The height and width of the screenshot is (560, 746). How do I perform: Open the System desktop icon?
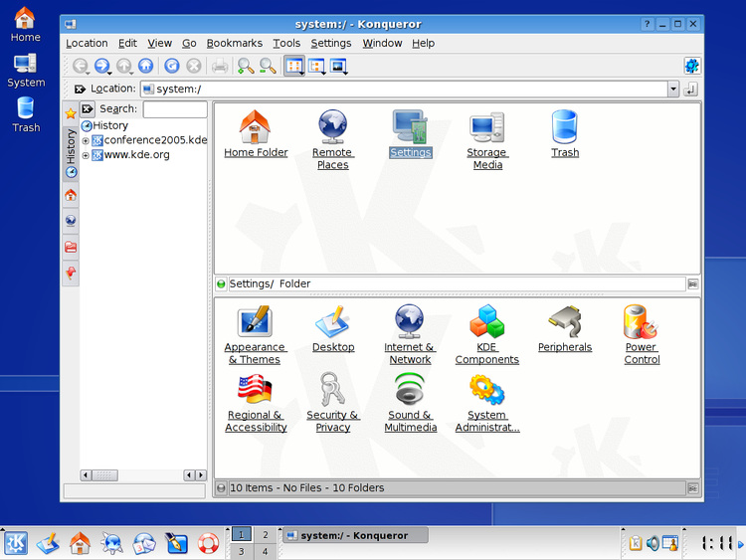[26, 71]
